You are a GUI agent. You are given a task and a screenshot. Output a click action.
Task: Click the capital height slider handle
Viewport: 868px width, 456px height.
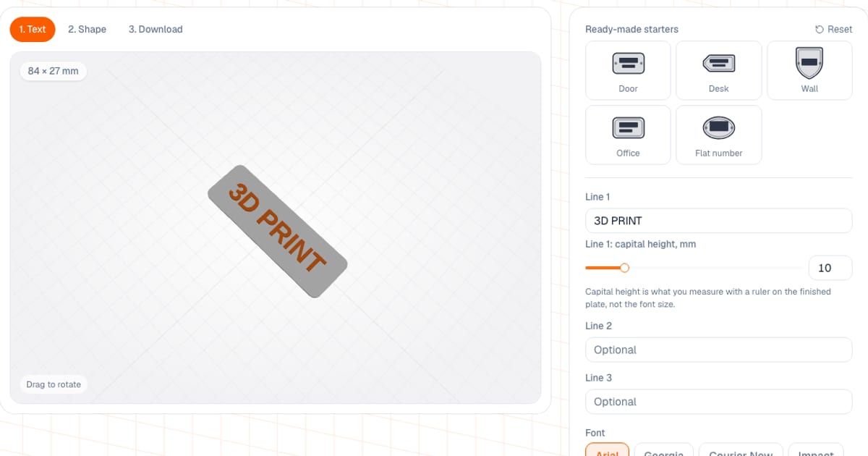(625, 268)
